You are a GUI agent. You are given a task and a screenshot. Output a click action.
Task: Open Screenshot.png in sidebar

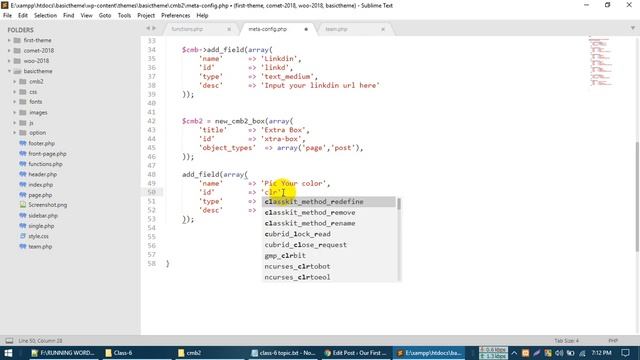point(47,205)
